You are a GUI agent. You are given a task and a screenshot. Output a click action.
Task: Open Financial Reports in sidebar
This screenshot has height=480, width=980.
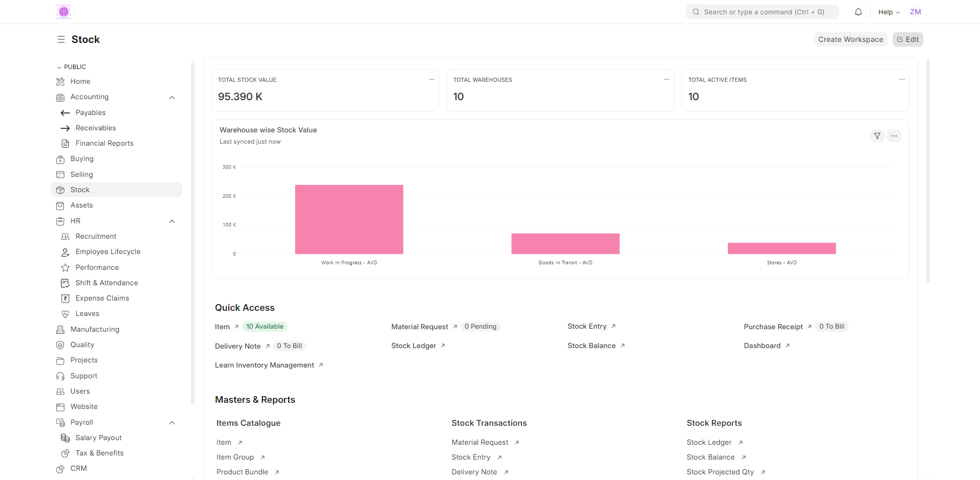(104, 144)
